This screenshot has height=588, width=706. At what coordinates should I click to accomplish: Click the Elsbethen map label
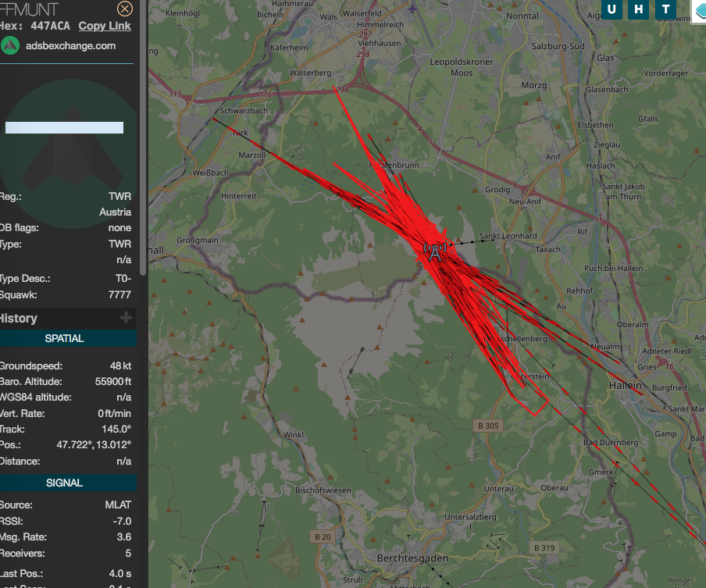coord(595,125)
